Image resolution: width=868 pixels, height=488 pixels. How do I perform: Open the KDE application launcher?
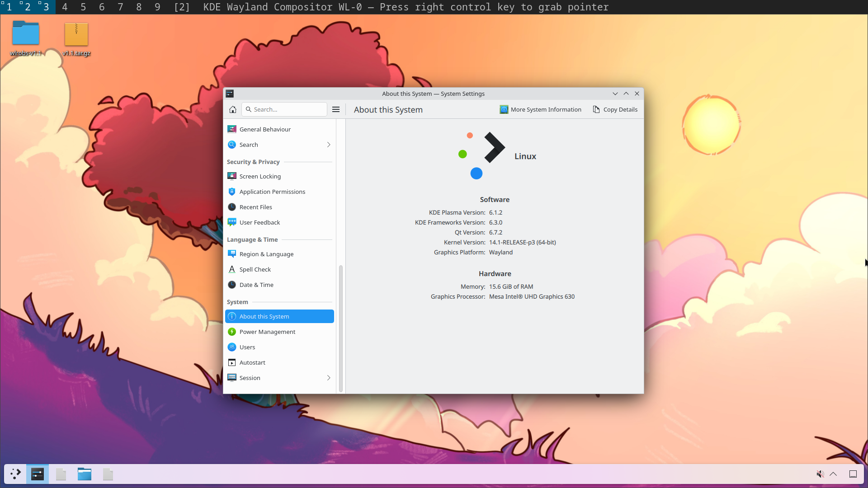16,474
